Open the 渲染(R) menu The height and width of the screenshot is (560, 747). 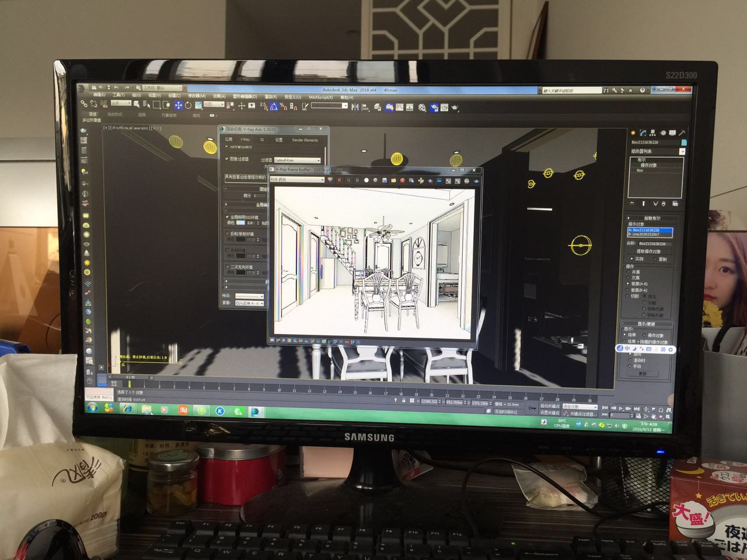tap(271, 96)
